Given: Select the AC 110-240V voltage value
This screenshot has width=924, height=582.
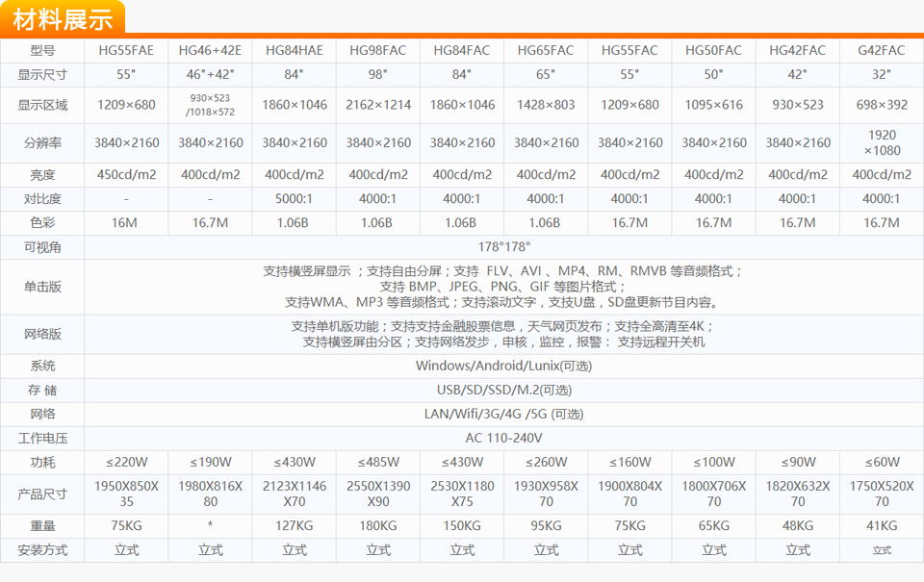Looking at the screenshot, I should [503, 438].
